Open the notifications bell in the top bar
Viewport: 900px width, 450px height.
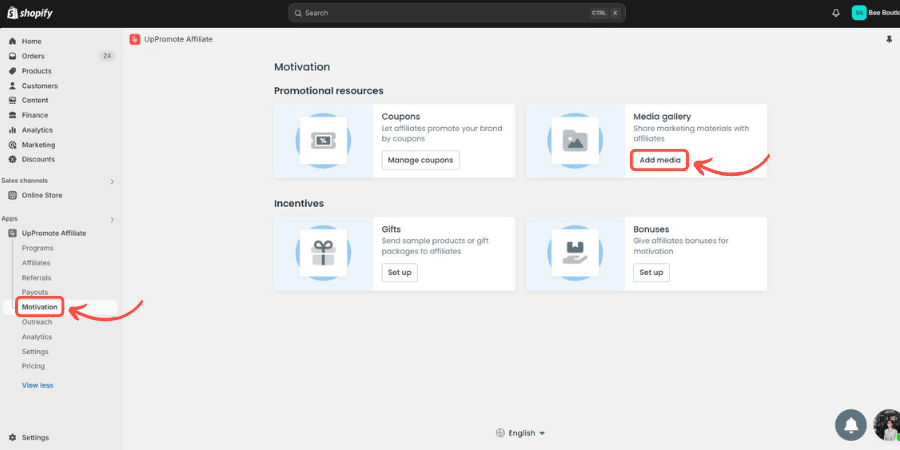click(836, 13)
